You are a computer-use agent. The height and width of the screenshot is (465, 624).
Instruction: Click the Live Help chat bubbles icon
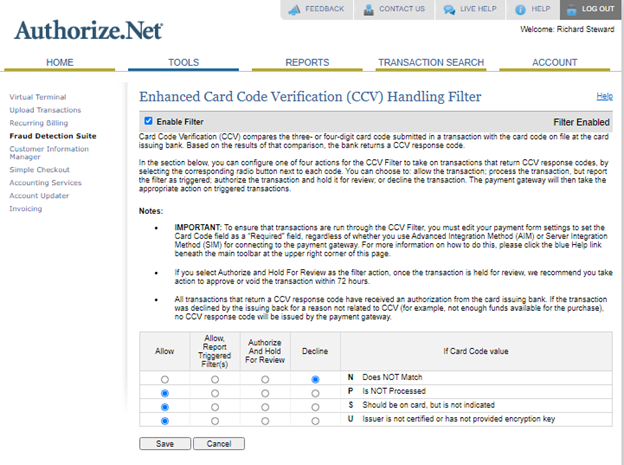coord(449,10)
